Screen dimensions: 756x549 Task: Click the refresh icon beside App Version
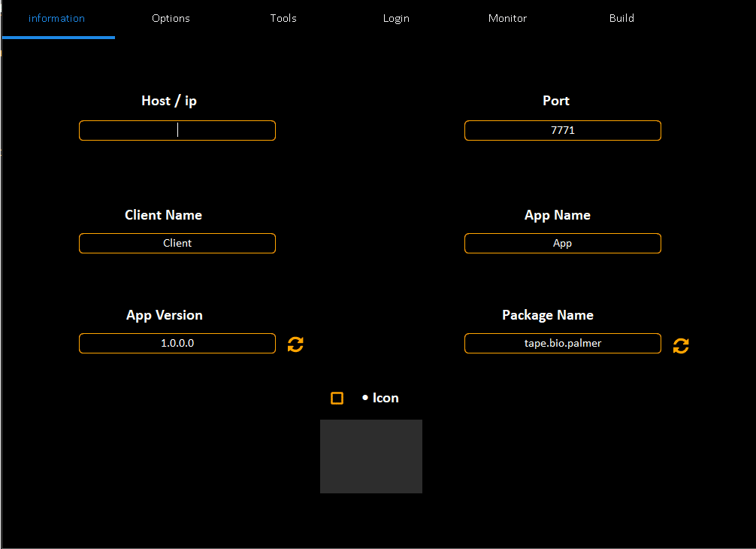[x=295, y=344]
